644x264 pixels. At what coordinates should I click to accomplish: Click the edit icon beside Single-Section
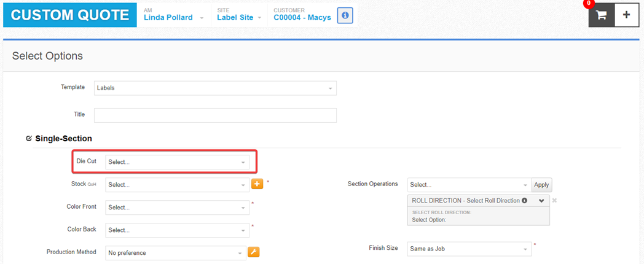point(29,138)
